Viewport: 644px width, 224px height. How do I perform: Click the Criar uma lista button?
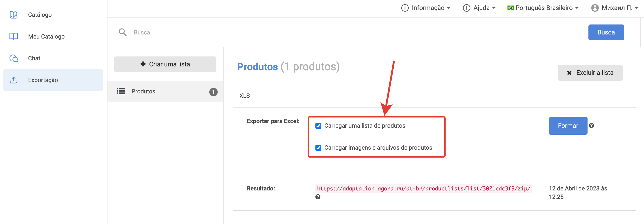tap(165, 64)
